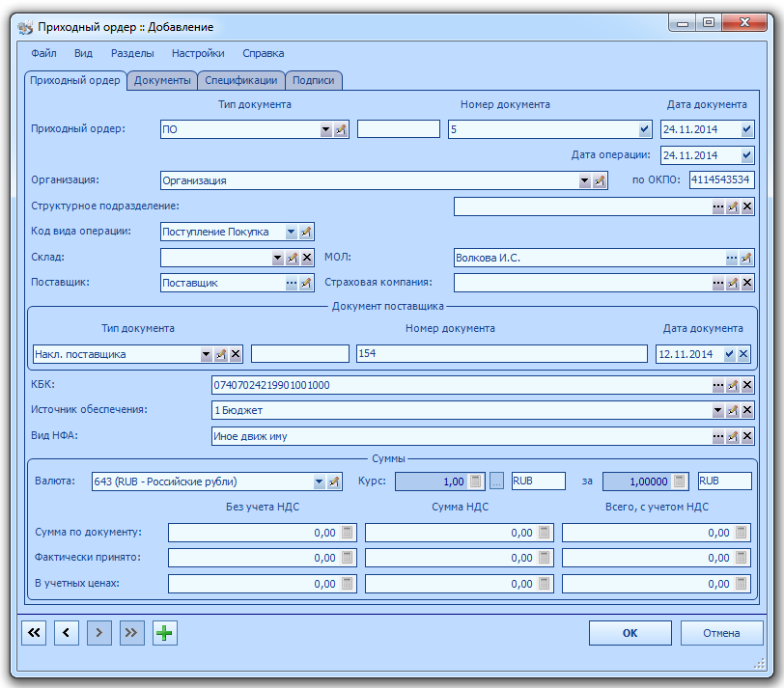Expand Склад dropdown list
The width and height of the screenshot is (784, 688).
click(278, 258)
